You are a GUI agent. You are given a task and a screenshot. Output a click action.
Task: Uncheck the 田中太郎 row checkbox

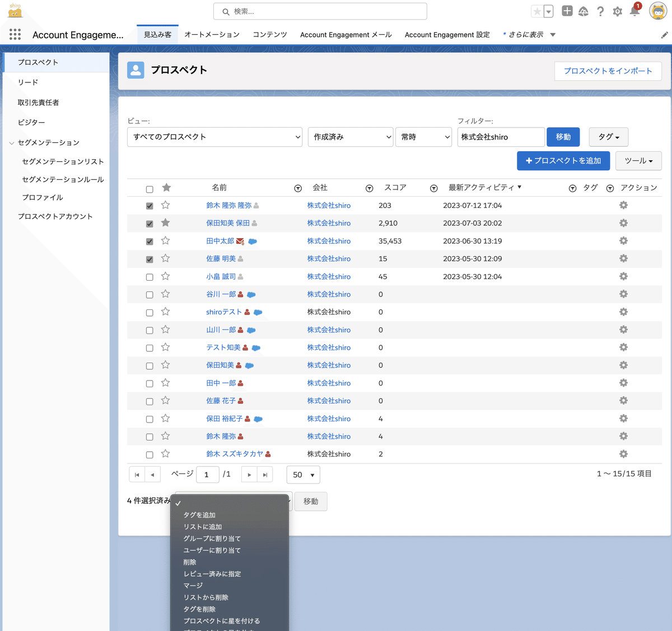(x=150, y=242)
